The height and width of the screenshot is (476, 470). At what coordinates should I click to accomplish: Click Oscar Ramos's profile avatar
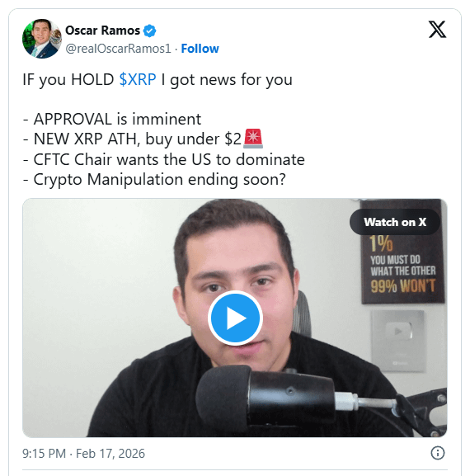pos(42,39)
